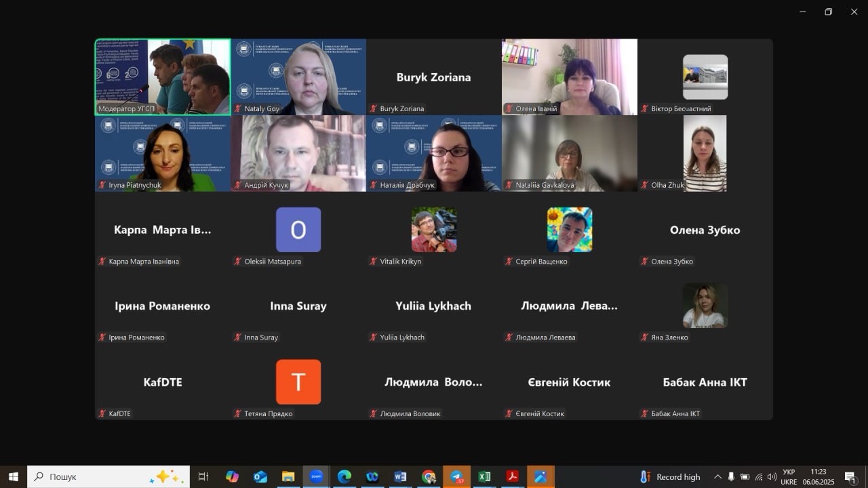Open the Windows Start menu
The width and height of the screenshot is (868, 488).
point(13,476)
